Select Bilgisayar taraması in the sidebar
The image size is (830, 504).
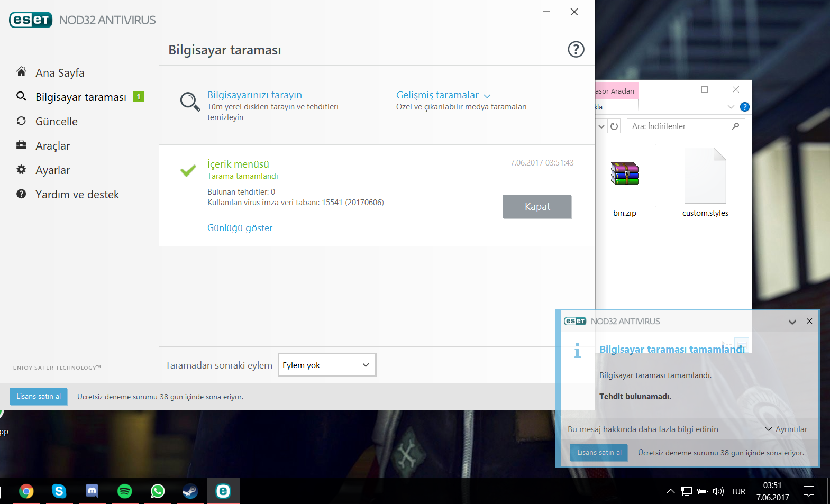pyautogui.click(x=81, y=97)
